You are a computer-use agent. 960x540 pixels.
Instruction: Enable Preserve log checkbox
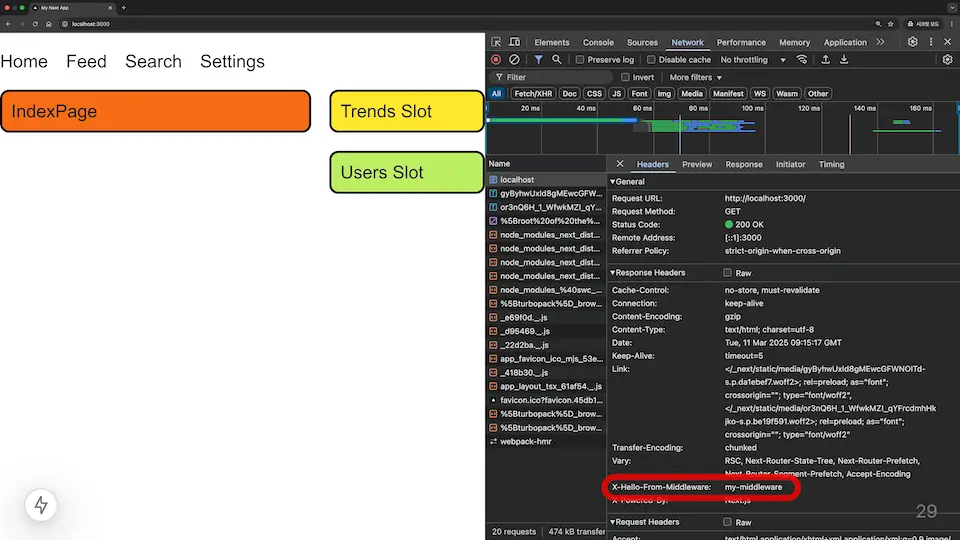click(x=579, y=59)
